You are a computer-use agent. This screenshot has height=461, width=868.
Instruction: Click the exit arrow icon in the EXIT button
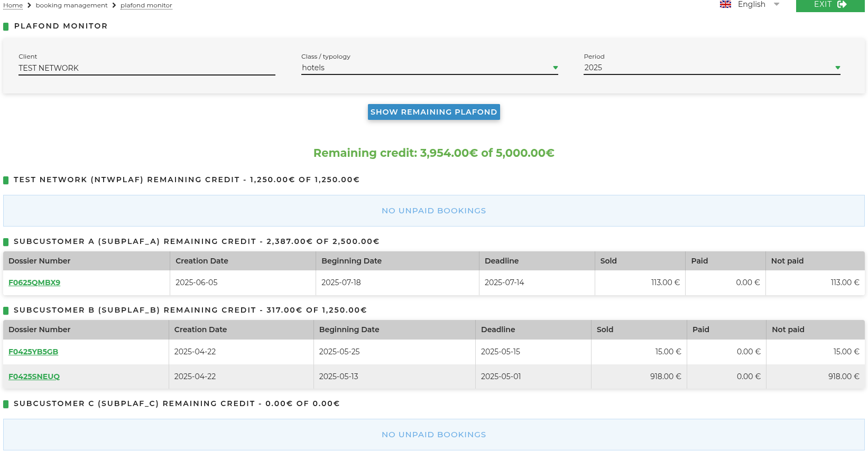click(842, 4)
